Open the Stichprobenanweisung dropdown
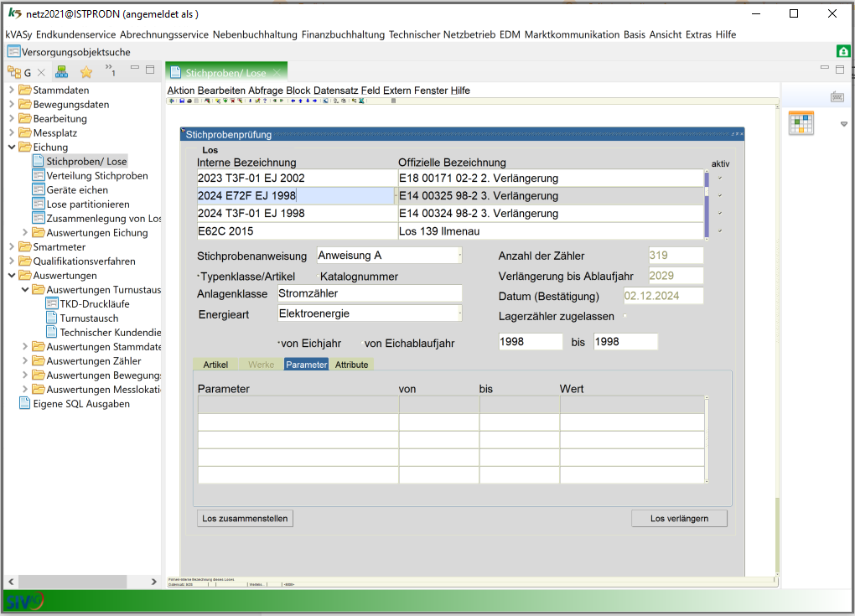The width and height of the screenshot is (855, 616). point(459,256)
